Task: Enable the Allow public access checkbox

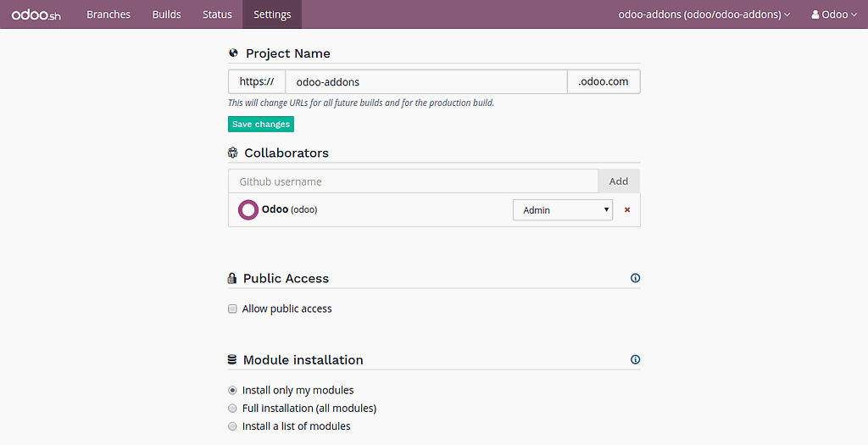Action: (232, 309)
